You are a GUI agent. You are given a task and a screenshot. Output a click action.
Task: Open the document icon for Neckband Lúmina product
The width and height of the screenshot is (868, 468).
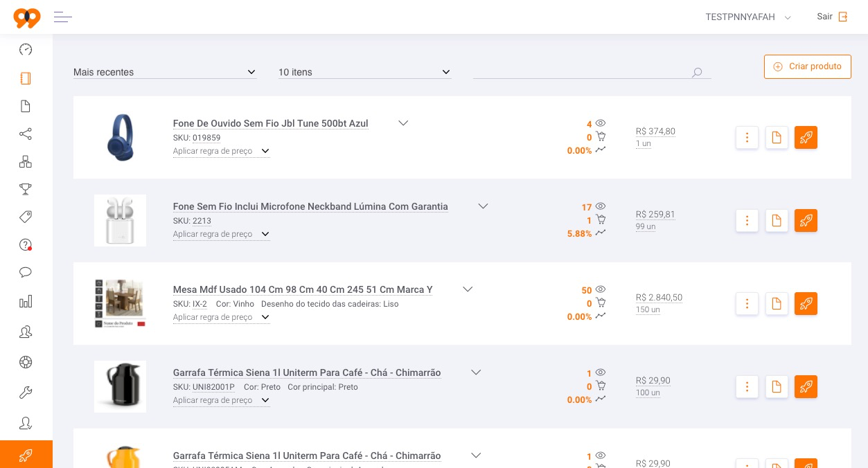[x=777, y=220]
